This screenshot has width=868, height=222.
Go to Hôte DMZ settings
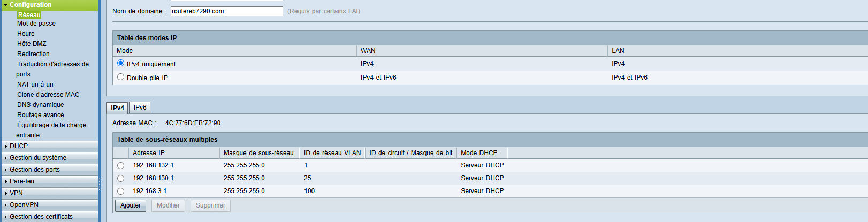32,44
